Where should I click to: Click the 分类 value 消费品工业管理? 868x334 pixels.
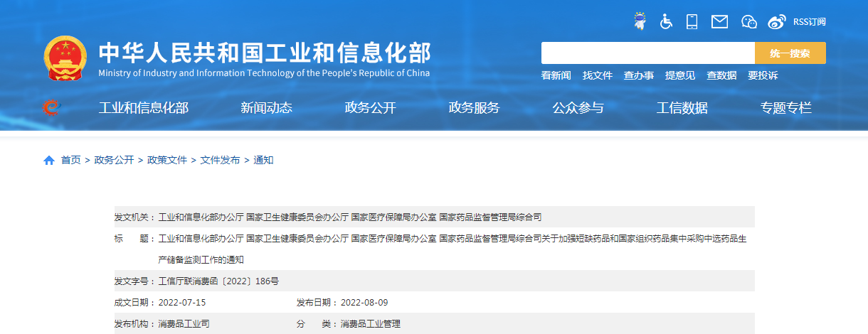(371, 324)
